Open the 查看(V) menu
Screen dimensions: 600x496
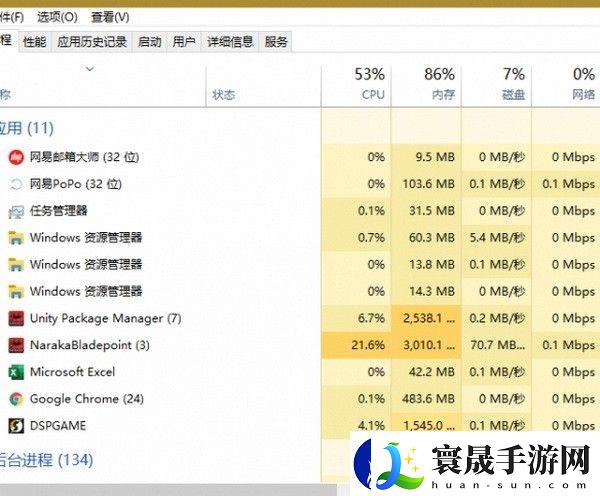pos(110,17)
